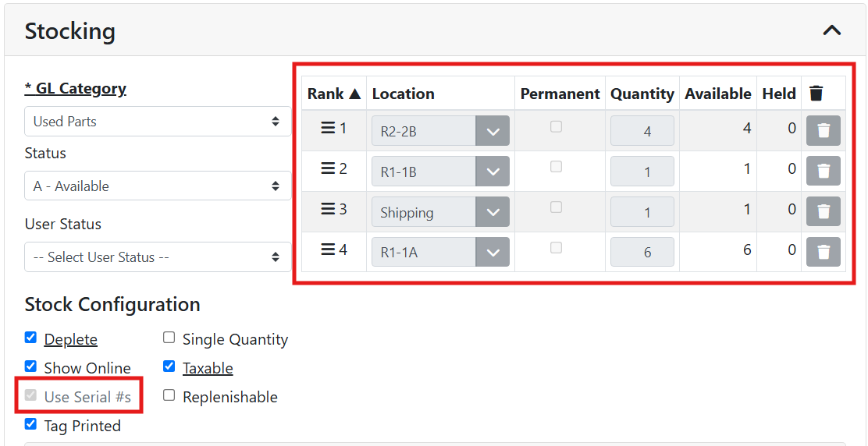Click trash icon for R1-1B row
This screenshot has height=446, width=868.
click(x=823, y=171)
